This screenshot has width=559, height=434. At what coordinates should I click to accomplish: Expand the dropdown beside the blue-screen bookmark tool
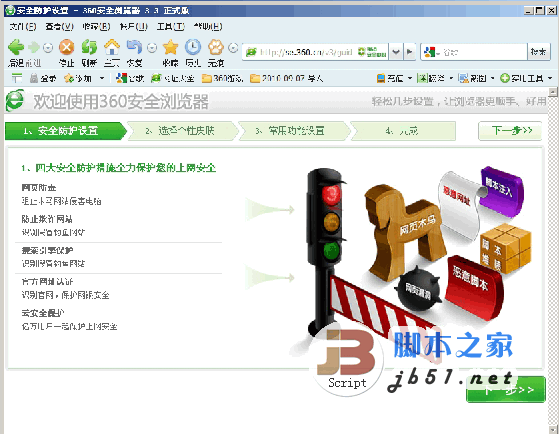pyautogui.click(x=409, y=78)
